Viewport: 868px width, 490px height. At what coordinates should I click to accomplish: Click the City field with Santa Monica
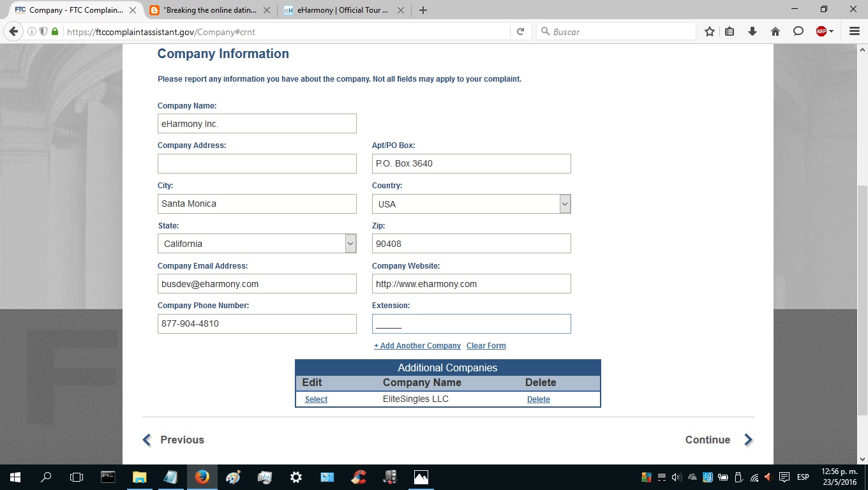(x=257, y=204)
